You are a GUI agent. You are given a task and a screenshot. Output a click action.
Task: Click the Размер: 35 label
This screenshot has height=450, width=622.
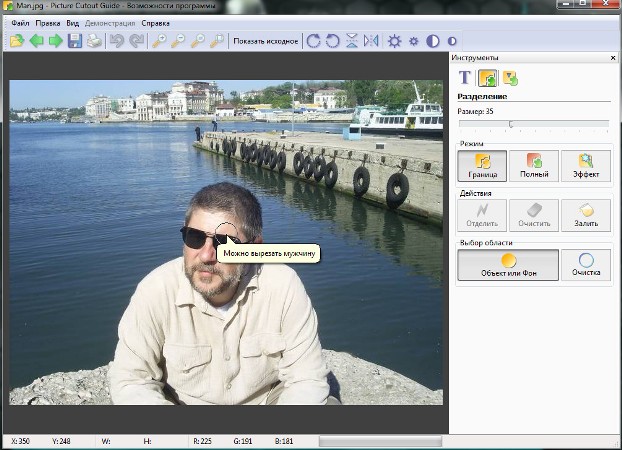point(475,111)
